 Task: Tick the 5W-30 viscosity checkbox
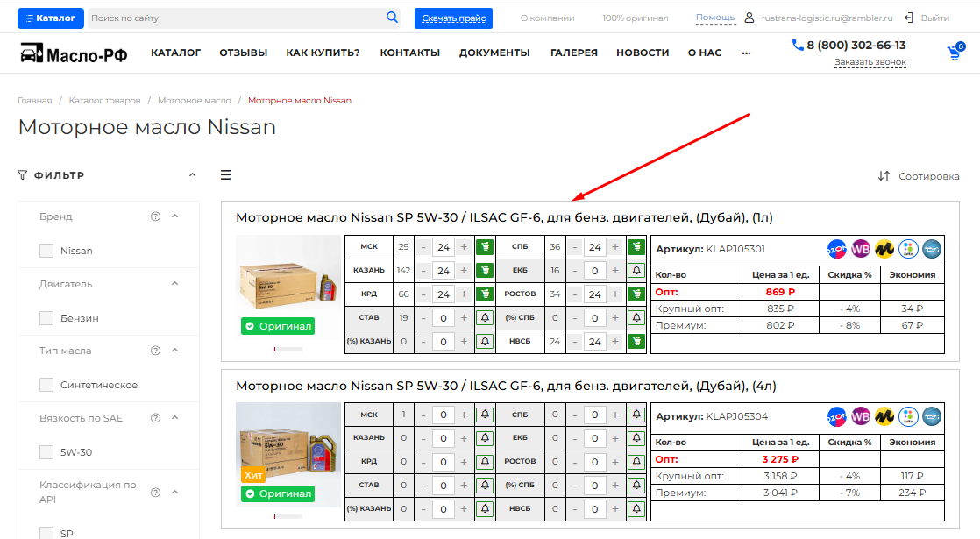click(46, 452)
